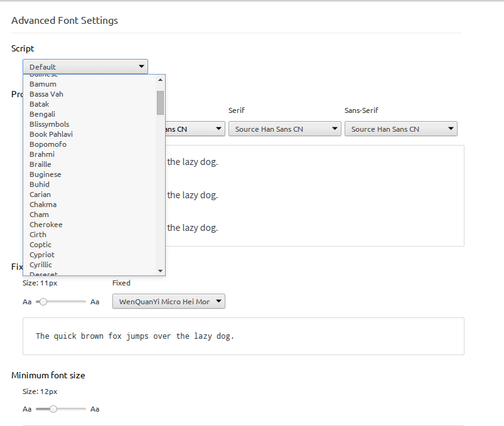Click the script list scroll-up arrow

point(160,80)
